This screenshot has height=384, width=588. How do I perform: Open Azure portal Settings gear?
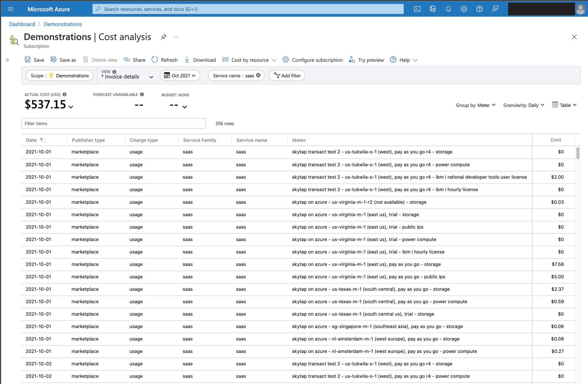pyautogui.click(x=464, y=9)
